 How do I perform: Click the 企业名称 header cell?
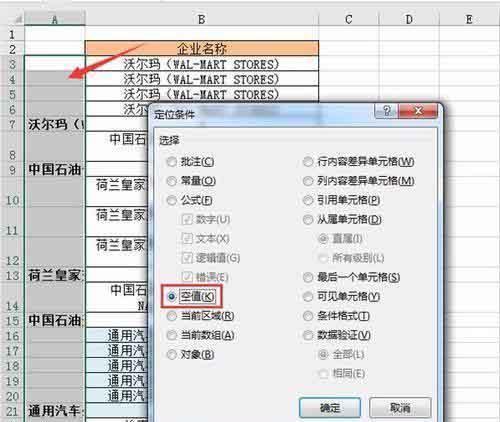(x=202, y=49)
